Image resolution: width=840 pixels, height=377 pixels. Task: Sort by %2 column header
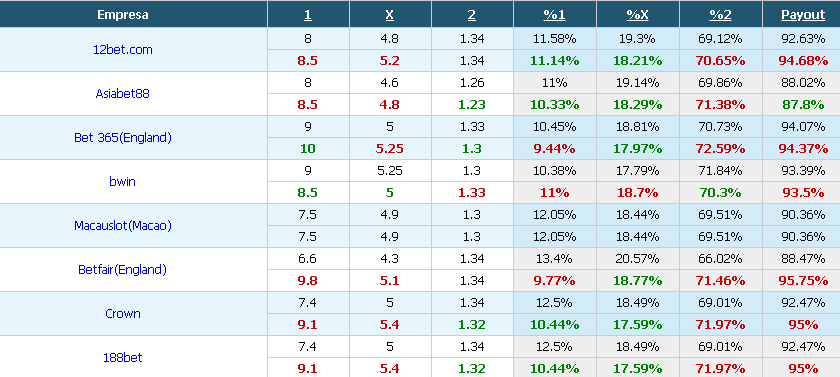(721, 15)
